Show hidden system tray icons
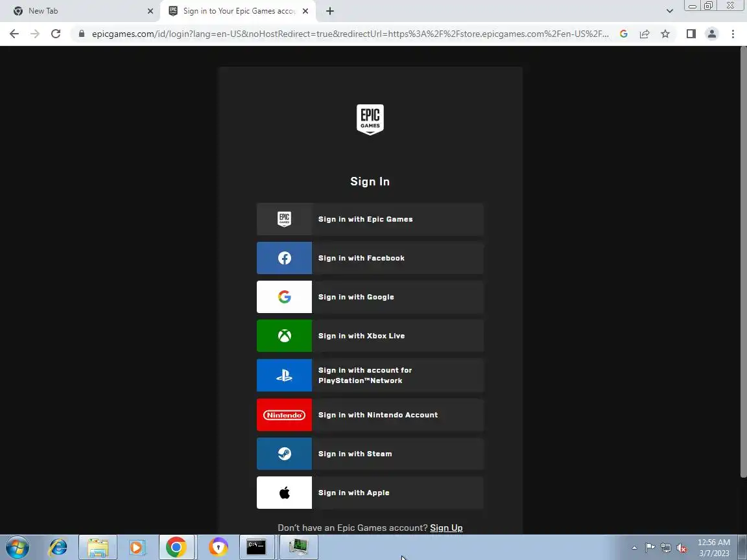This screenshot has height=560, width=747. click(634, 548)
